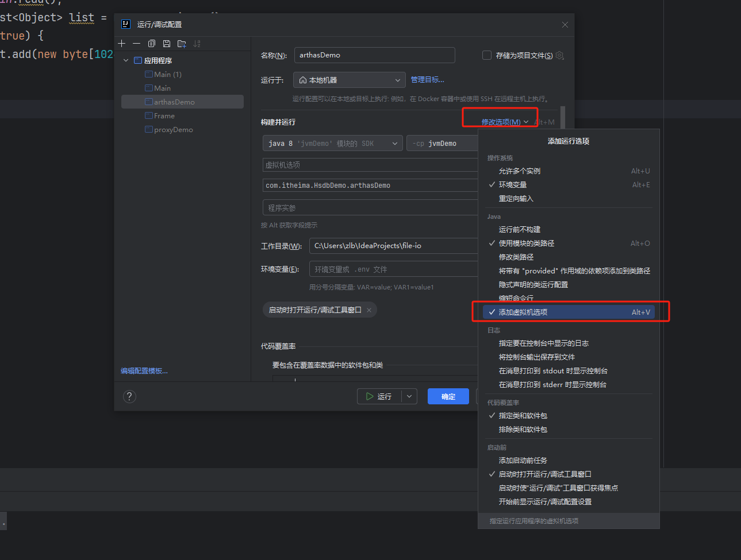Create a new folder for configurations
741x560 pixels.
[182, 44]
